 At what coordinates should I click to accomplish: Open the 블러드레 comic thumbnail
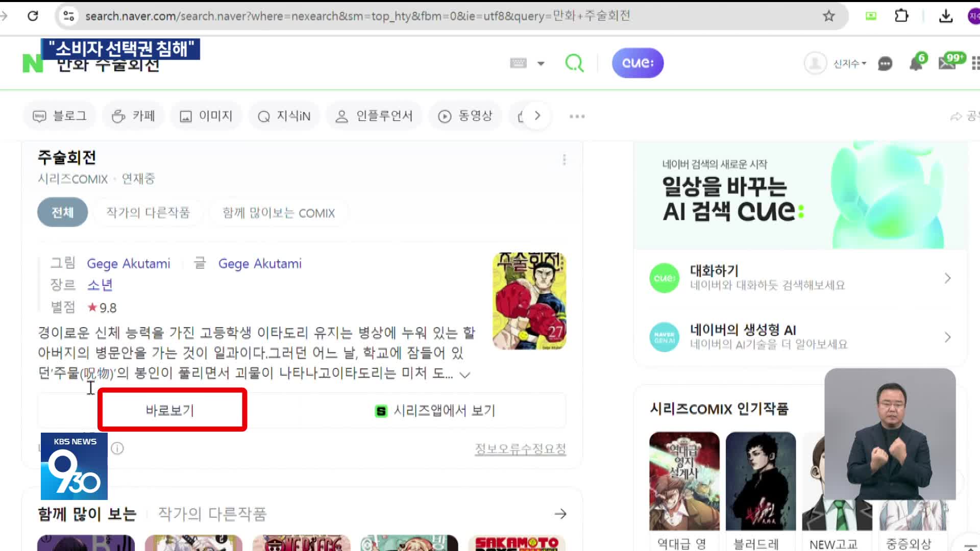coord(761,481)
